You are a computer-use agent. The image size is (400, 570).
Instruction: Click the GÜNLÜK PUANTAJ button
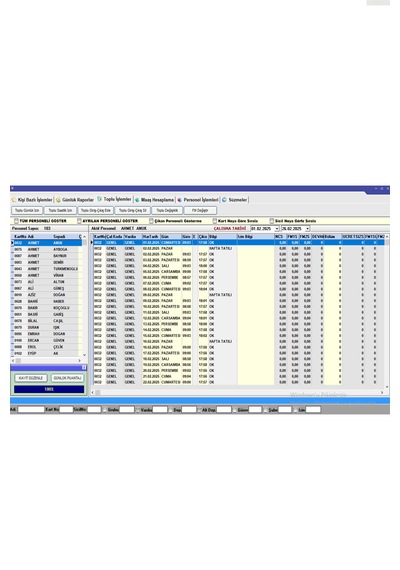(x=67, y=378)
